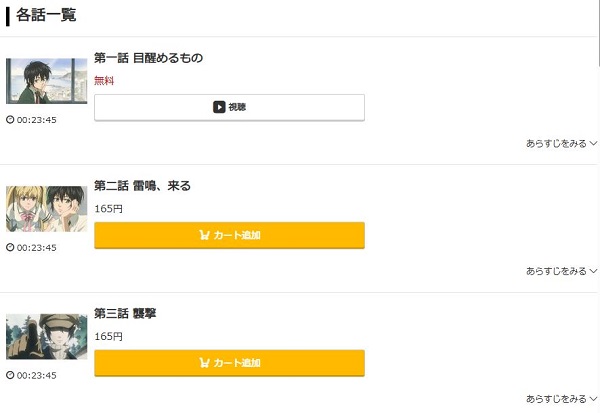Click the clock icon under the 第一話 thumbnail

pyautogui.click(x=10, y=120)
